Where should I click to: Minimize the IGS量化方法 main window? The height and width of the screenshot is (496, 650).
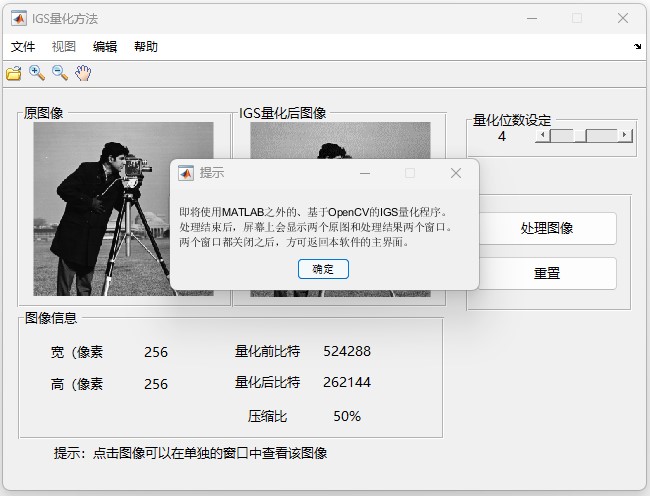point(532,18)
